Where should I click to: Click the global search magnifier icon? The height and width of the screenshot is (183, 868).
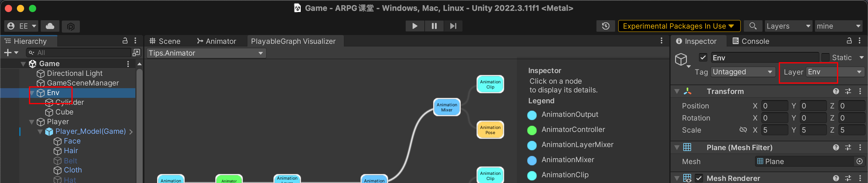pyautogui.click(x=753, y=26)
